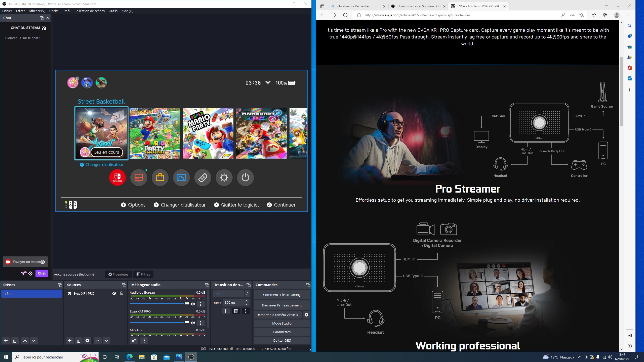Move scene down with arrow icon
Screen dimensions: 644x362
pos(34,341)
